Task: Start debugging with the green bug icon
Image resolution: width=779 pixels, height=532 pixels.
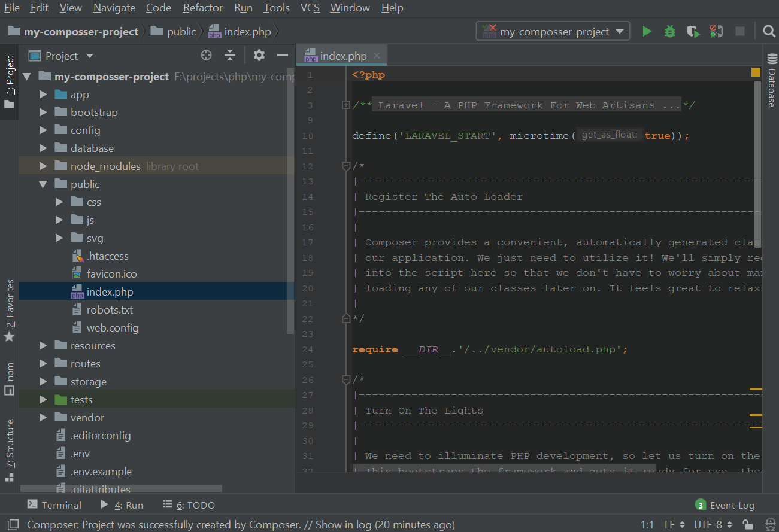Action: 670,32
